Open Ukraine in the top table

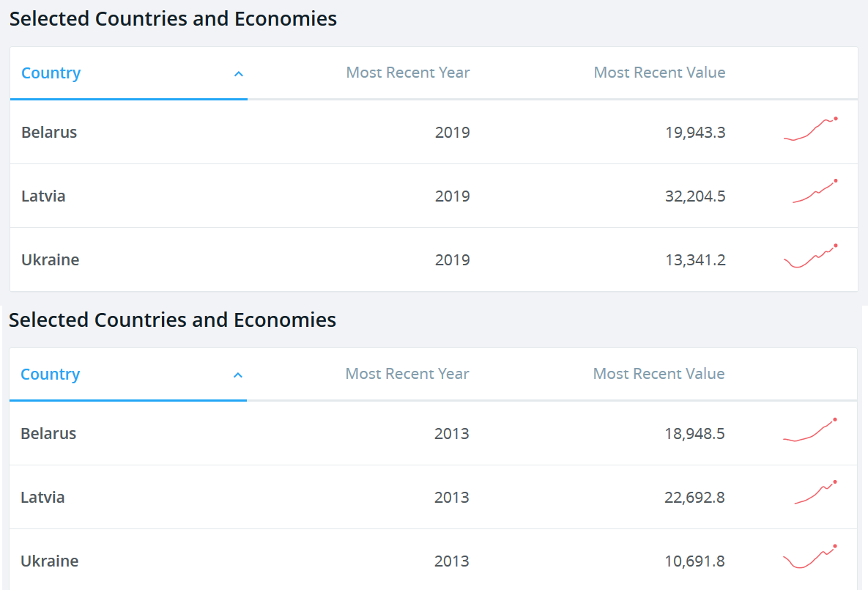[x=51, y=260]
